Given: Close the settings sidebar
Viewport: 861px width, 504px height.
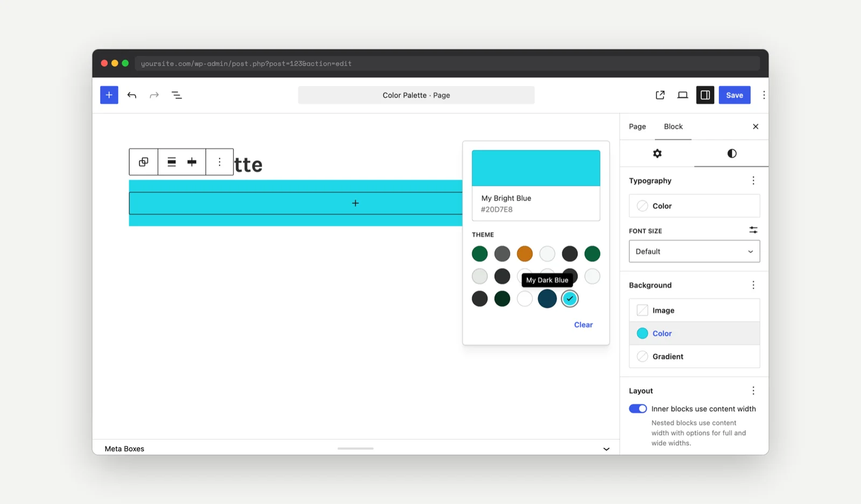Looking at the screenshot, I should click(x=756, y=126).
